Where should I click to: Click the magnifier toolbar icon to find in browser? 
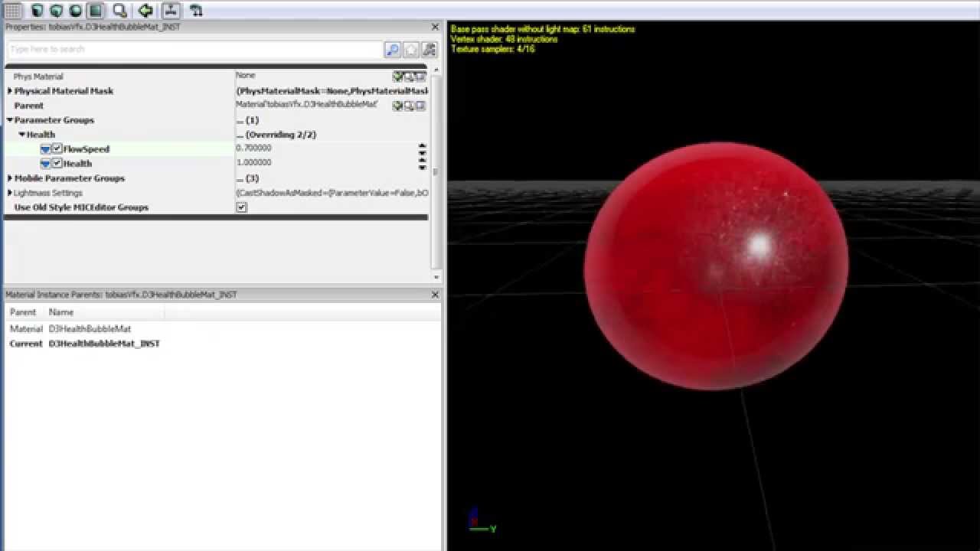tap(120, 11)
